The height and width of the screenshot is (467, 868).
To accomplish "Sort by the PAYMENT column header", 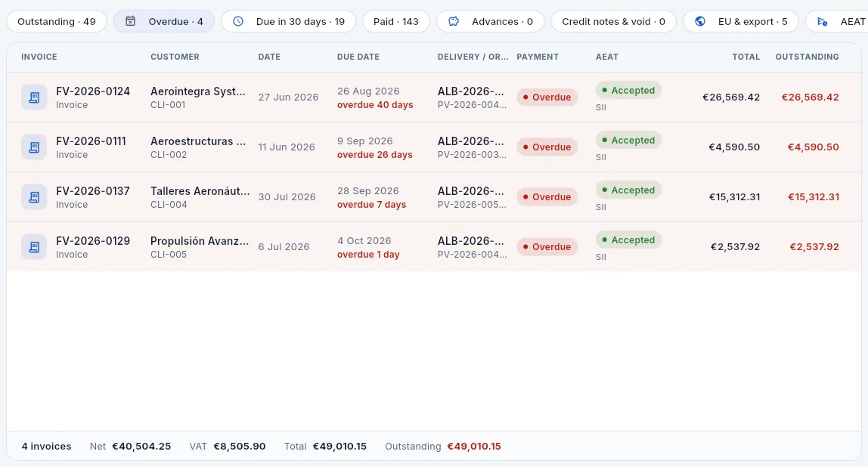I will (538, 57).
